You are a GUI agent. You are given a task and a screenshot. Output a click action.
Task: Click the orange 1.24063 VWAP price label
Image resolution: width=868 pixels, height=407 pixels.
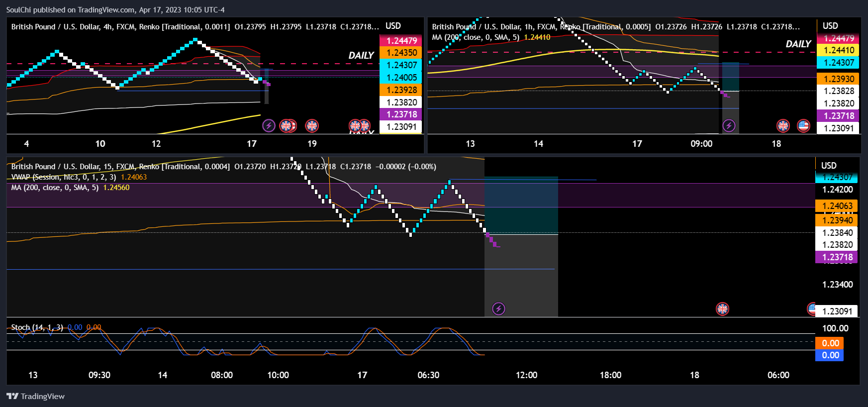click(837, 206)
